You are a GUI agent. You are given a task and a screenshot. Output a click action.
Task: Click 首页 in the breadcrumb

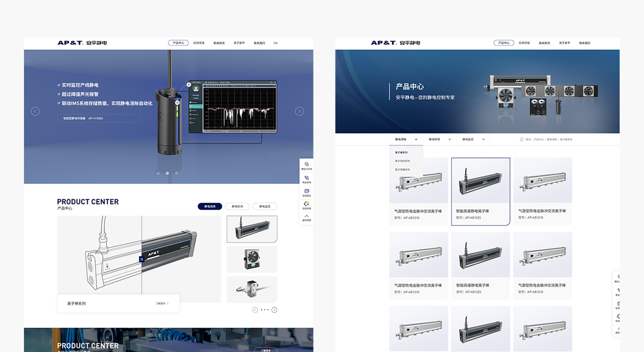[528, 140]
